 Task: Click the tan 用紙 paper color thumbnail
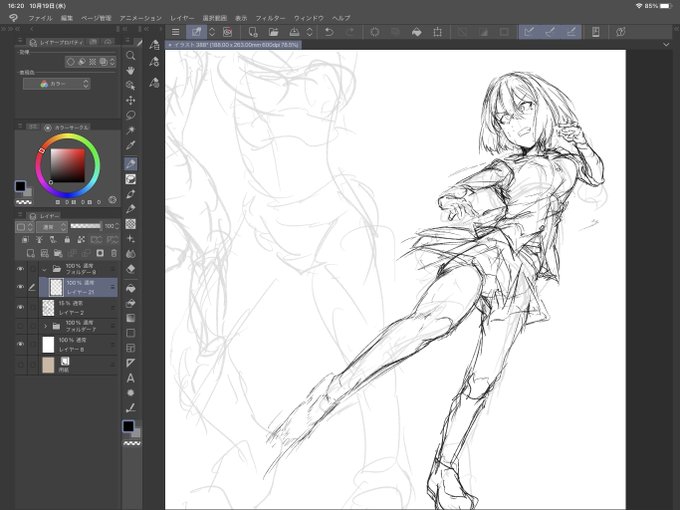[x=48, y=365]
